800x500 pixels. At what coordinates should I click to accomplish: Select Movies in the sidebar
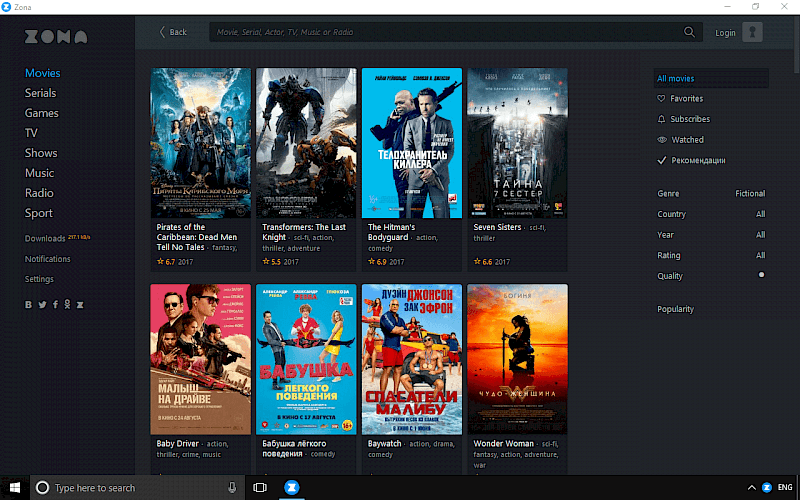click(43, 73)
